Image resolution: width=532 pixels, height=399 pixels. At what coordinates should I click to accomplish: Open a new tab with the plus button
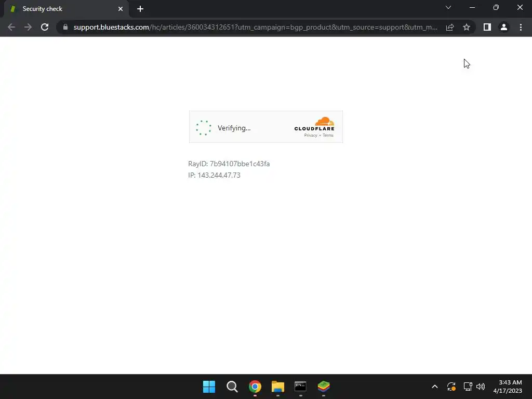coord(140,9)
